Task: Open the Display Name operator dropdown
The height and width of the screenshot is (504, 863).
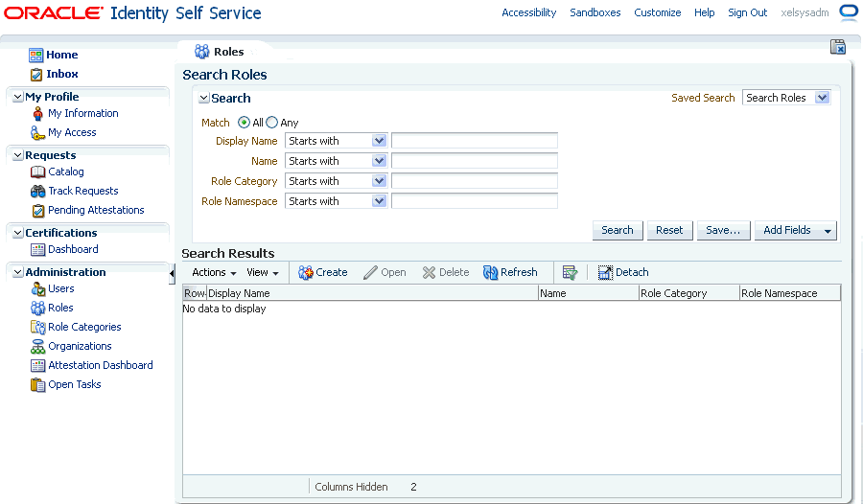Action: pos(379,141)
